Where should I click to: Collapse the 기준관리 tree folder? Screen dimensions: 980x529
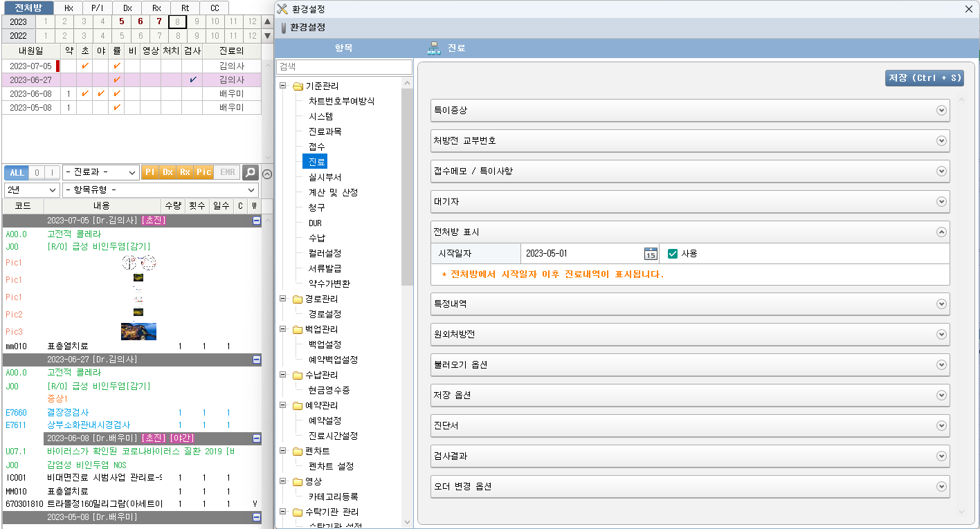(x=283, y=86)
